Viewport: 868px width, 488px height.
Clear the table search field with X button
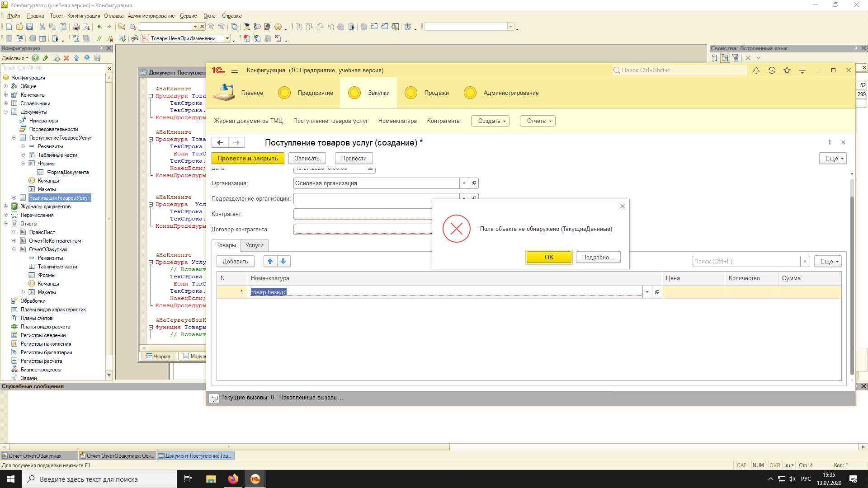tap(805, 261)
